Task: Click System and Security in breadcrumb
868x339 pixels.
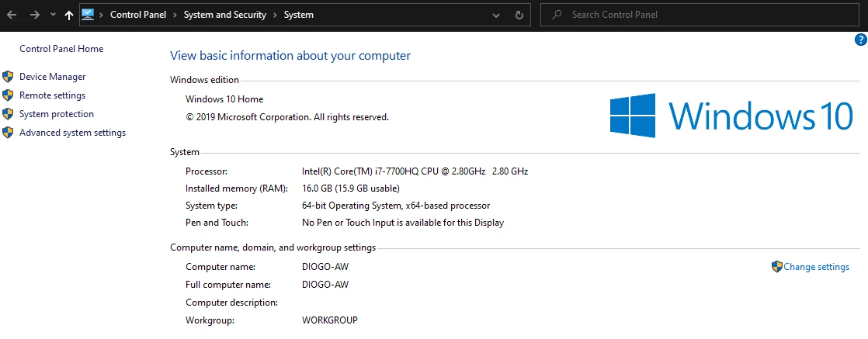Action: (224, 15)
